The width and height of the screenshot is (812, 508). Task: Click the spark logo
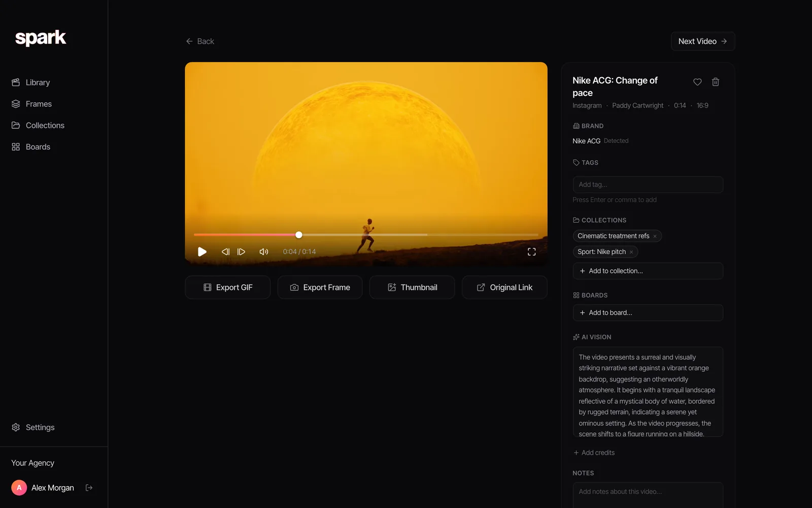click(x=41, y=38)
